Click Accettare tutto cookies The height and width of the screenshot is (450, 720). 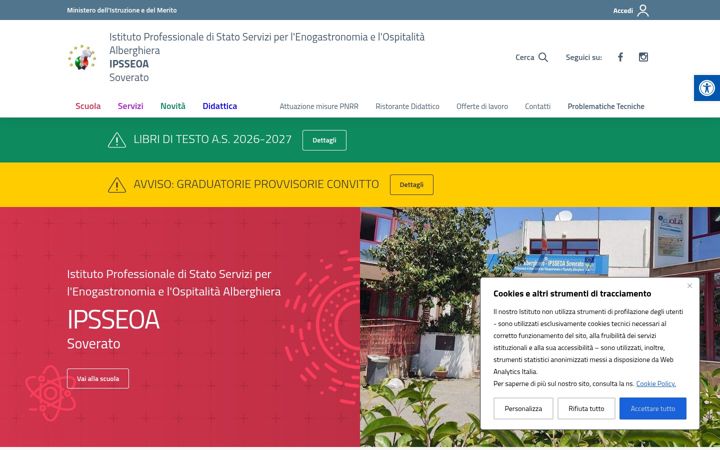coord(652,409)
